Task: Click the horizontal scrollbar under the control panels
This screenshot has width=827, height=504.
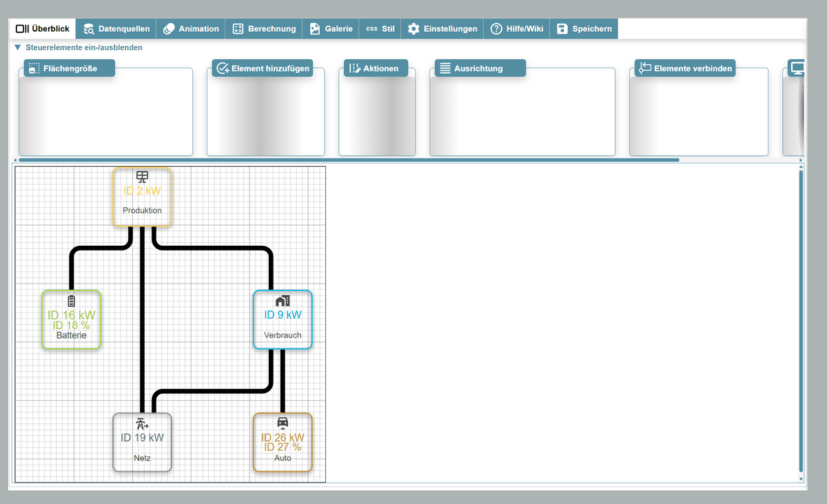Action: [x=345, y=160]
